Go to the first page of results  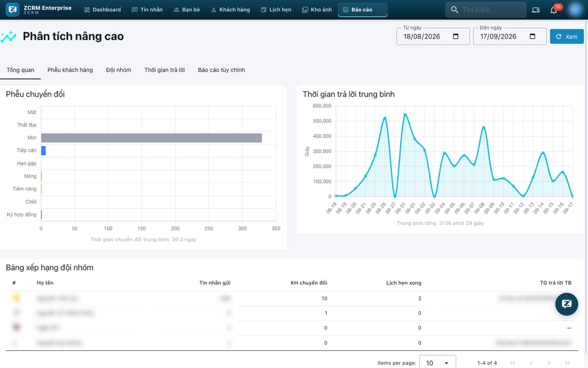coord(513,363)
